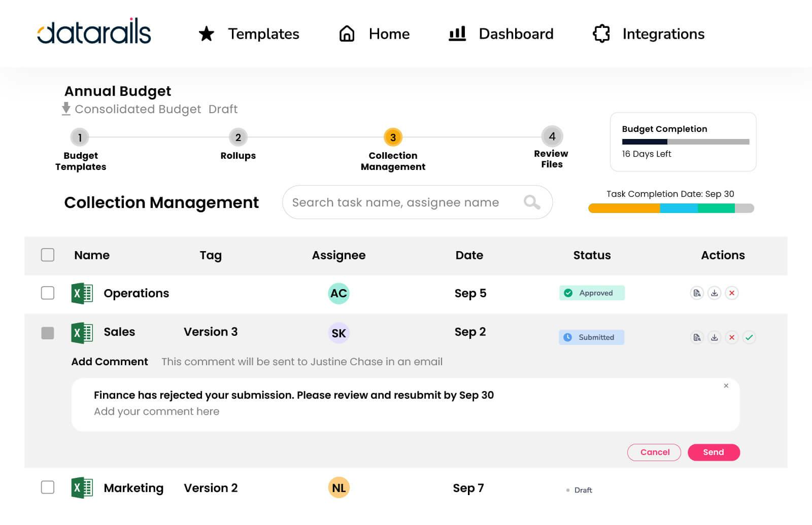
Task: Reject the Operations submission
Action: coord(731,293)
